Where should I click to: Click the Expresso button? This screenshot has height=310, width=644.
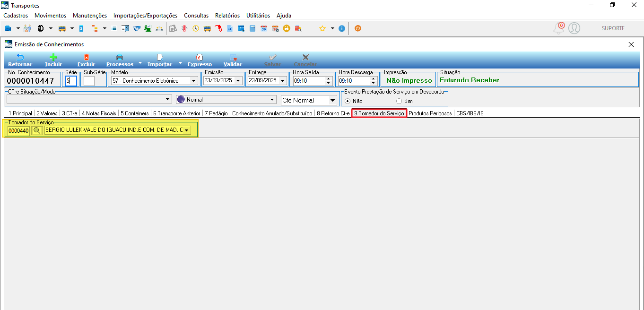[x=200, y=60]
